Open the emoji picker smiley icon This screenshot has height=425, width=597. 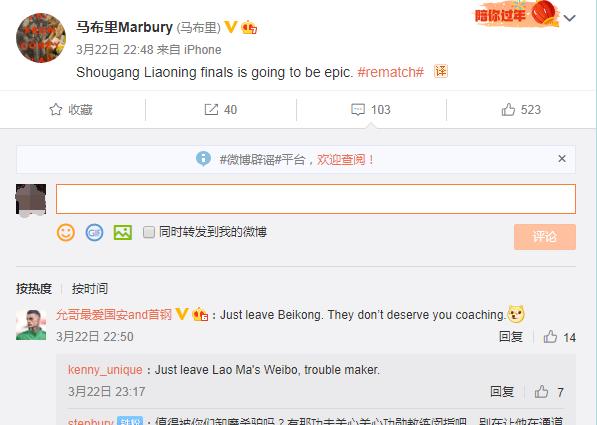(66, 232)
